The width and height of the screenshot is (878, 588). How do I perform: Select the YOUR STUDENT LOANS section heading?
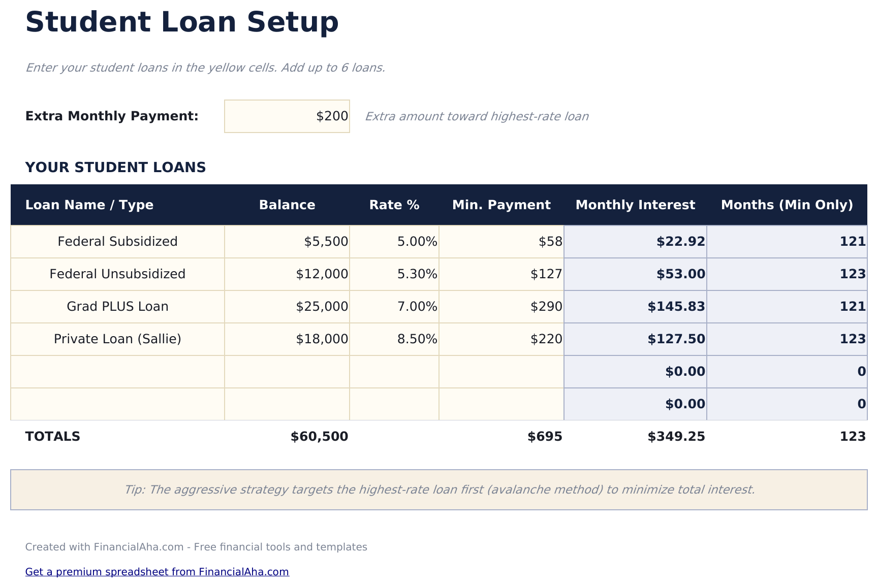tap(116, 167)
